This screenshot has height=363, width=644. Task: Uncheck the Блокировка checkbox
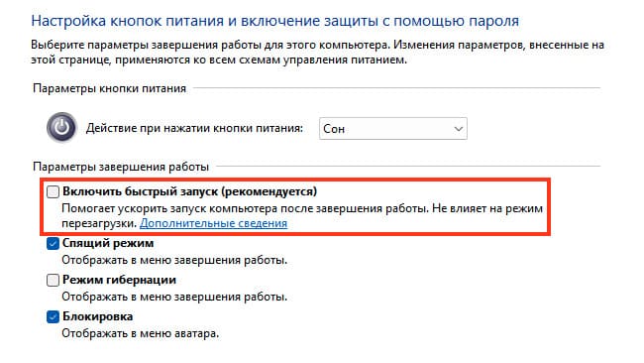tap(53, 316)
